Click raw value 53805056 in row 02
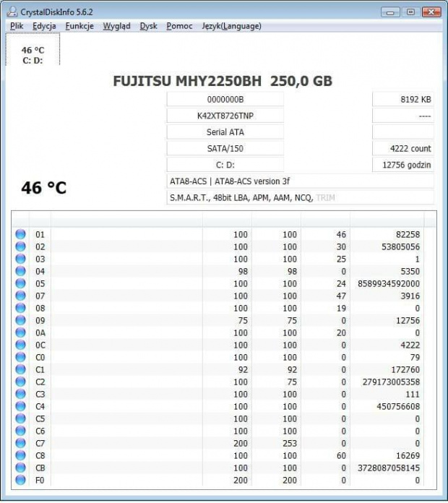448x503 pixels. tap(400, 246)
